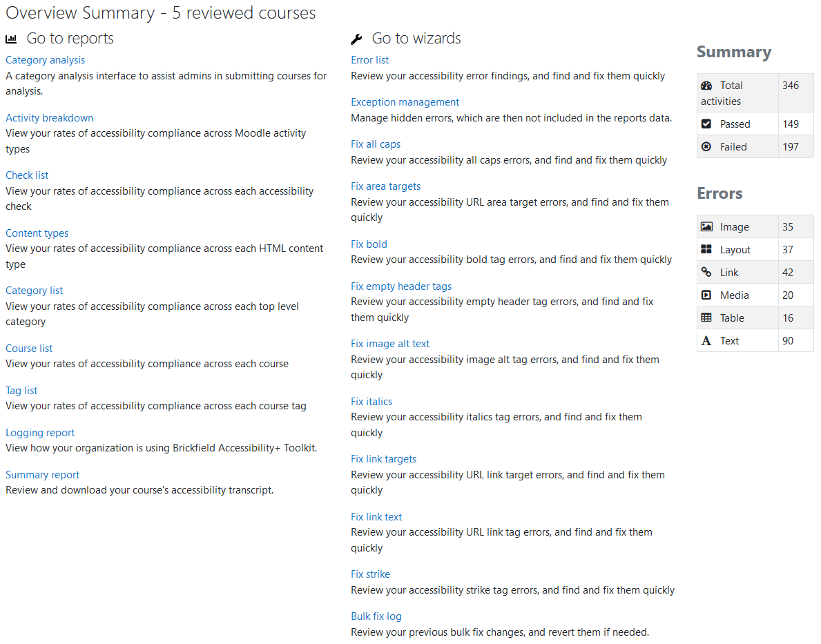The image size is (821, 644).
Task: Click the Passed label in the Summary table
Action: tap(735, 124)
